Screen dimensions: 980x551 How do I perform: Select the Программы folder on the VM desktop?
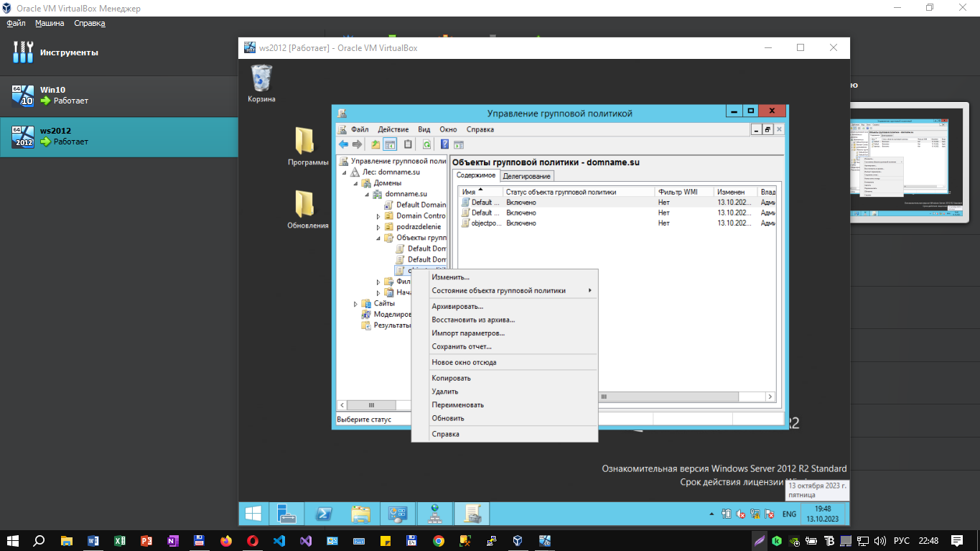pyautogui.click(x=308, y=147)
